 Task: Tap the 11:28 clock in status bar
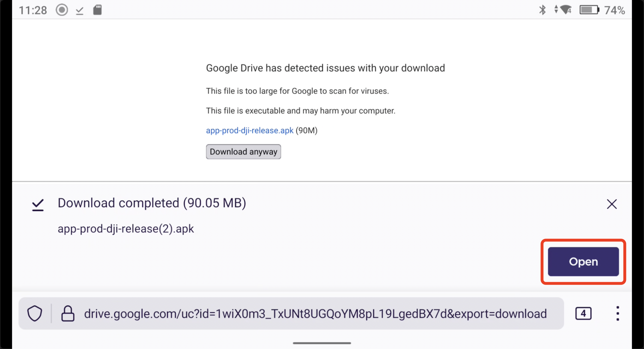(33, 10)
